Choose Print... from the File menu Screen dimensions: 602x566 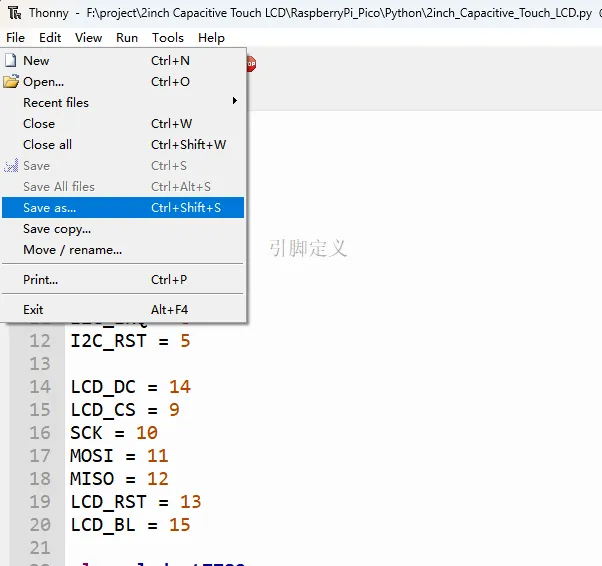123,280
